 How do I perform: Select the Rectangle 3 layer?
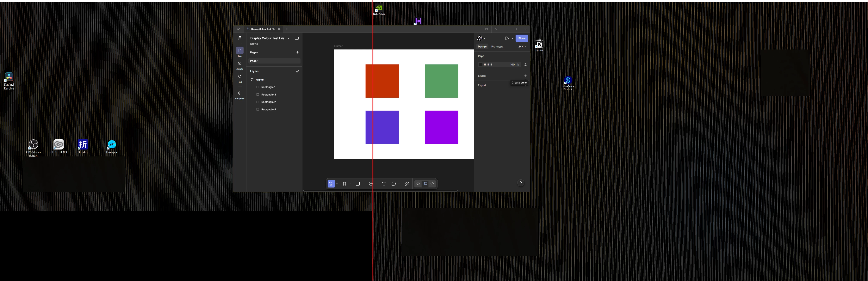(x=269, y=95)
